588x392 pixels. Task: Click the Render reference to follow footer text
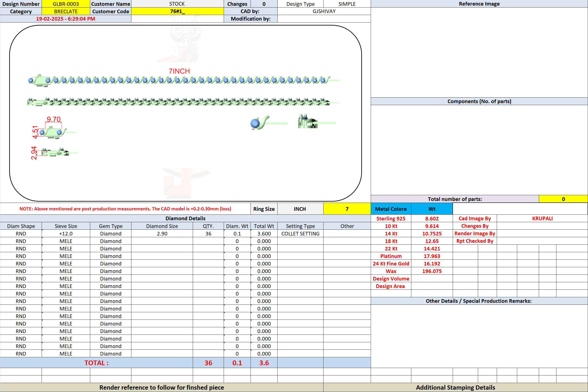[162, 387]
